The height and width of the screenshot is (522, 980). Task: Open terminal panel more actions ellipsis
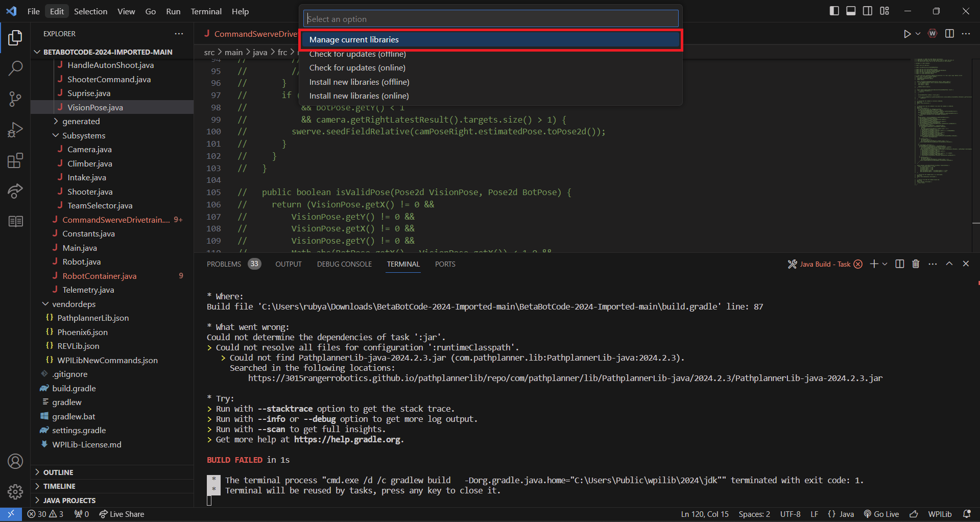pyautogui.click(x=933, y=264)
